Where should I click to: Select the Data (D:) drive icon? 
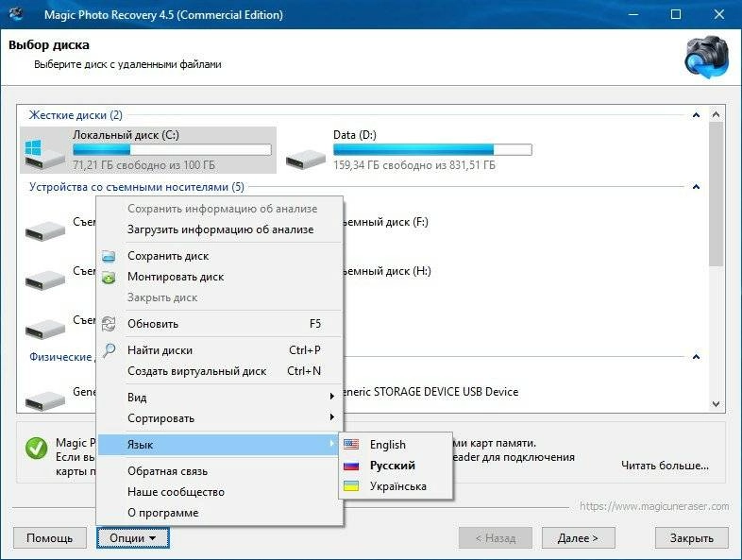tap(305, 159)
